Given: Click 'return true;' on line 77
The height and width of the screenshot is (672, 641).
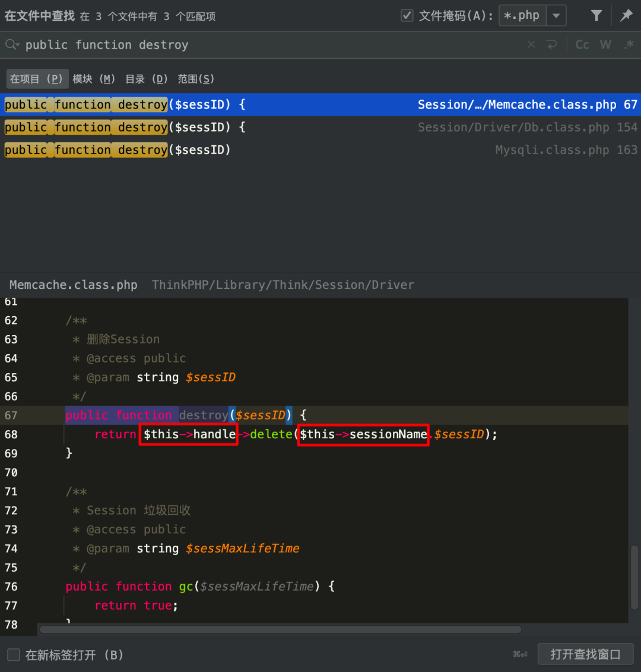Looking at the screenshot, I should pos(136,605).
